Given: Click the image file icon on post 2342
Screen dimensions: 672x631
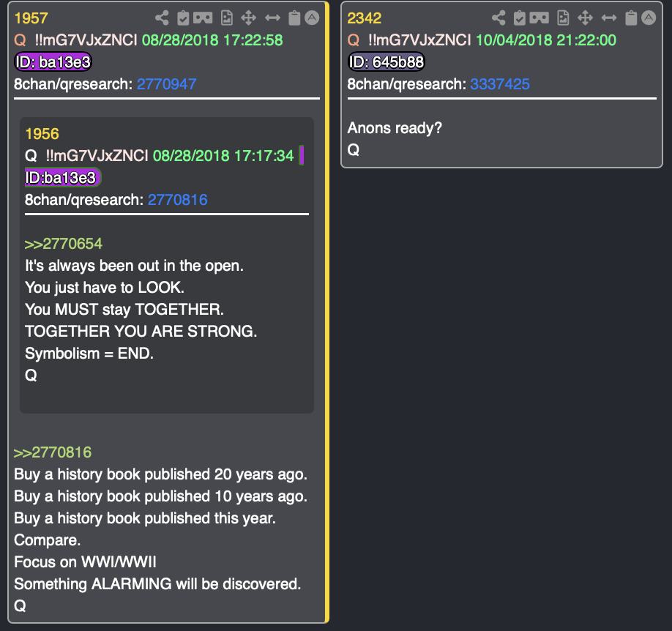Looking at the screenshot, I should [563, 18].
